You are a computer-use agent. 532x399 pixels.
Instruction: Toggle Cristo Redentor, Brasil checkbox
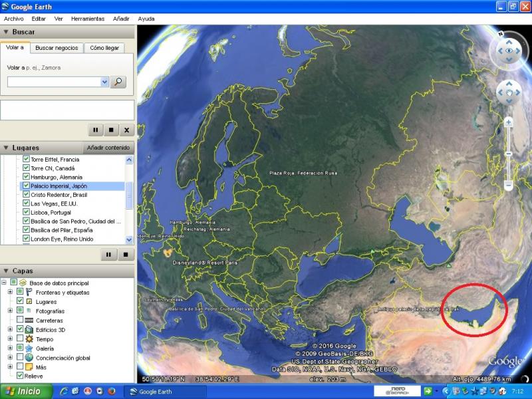pos(26,194)
